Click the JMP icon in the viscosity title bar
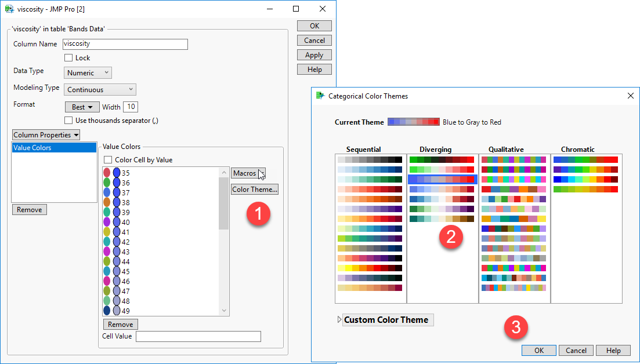This screenshot has height=364, width=640. tap(8, 9)
